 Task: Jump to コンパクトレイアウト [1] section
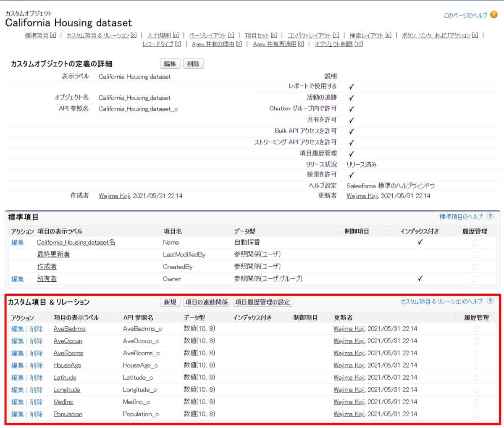click(313, 35)
